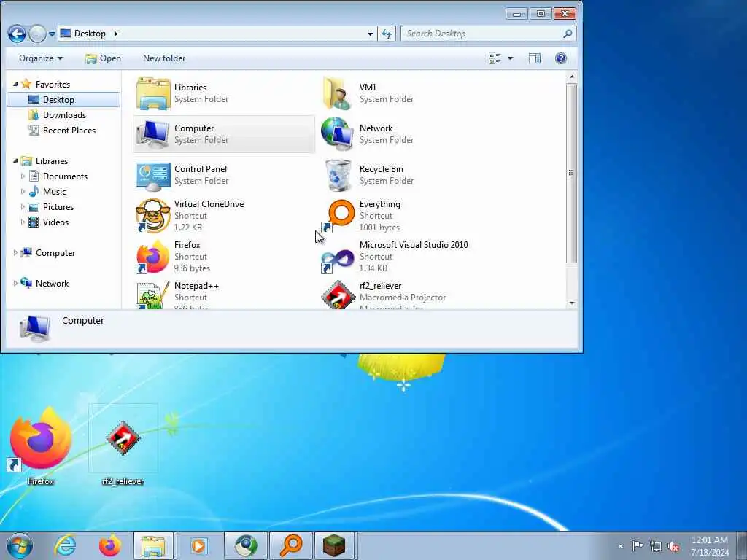The height and width of the screenshot is (560, 747).
Task: Open the Libraries system folder icon
Action: pos(153,93)
